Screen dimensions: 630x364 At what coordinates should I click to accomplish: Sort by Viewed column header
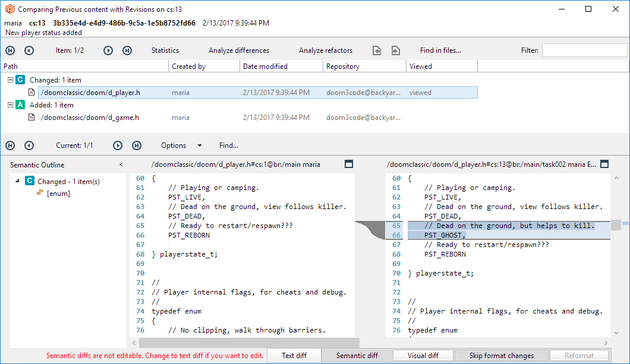pos(442,67)
